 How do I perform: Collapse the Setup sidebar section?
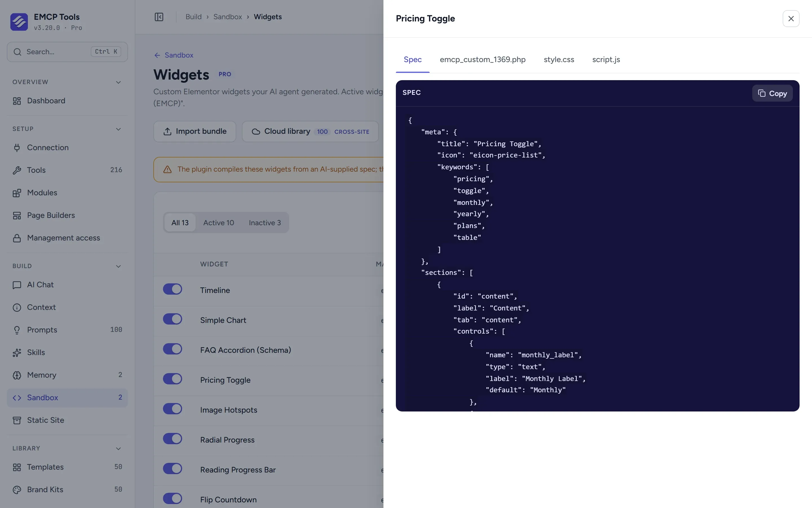[118, 129]
